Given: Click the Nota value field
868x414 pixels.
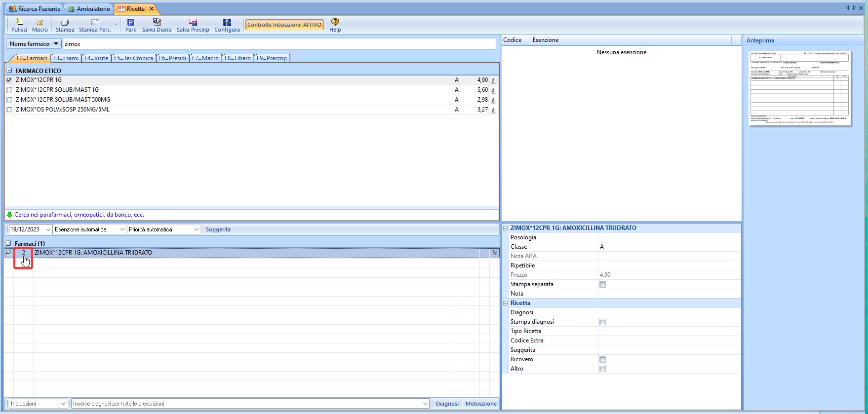Looking at the screenshot, I should point(669,294).
